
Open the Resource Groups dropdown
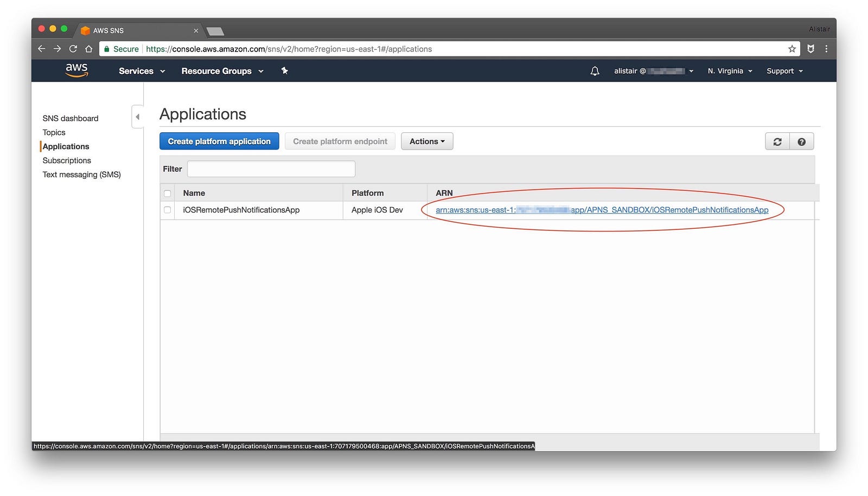click(222, 71)
